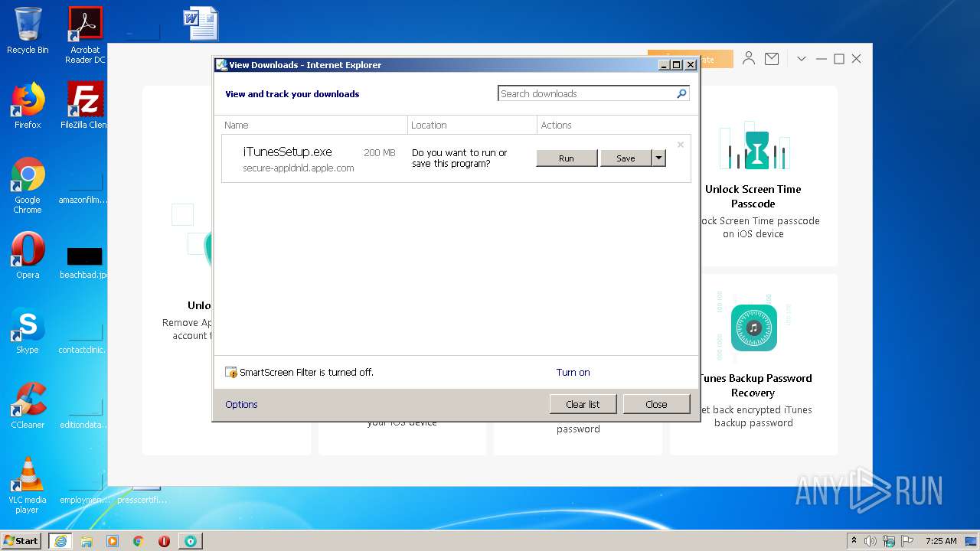Open Action Center flag tray icon
The image size is (980, 551).
908,541
